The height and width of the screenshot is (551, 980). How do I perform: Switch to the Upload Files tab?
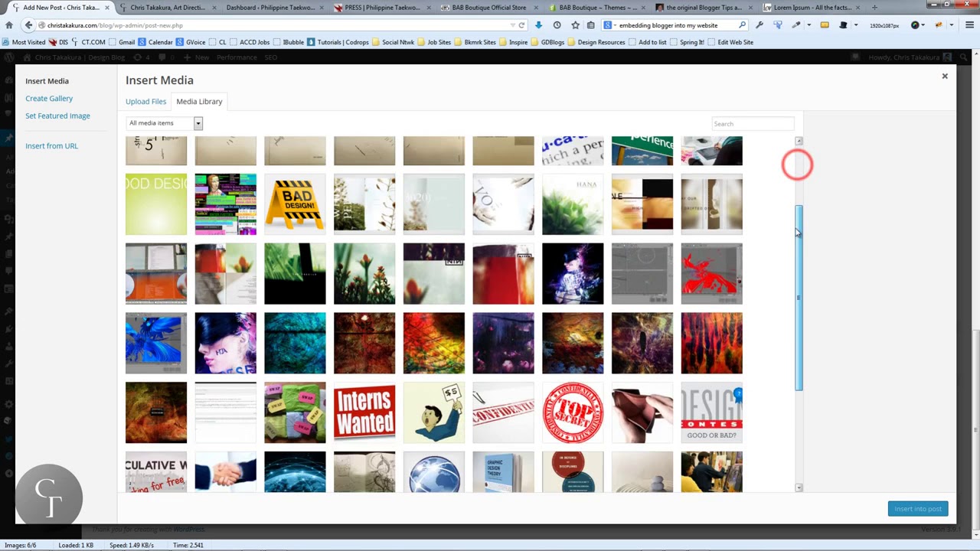[x=145, y=101]
